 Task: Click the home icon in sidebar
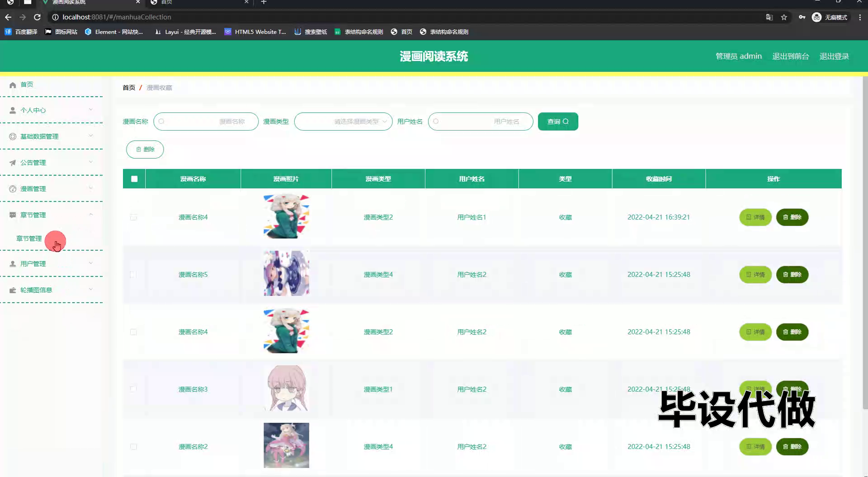(x=13, y=85)
